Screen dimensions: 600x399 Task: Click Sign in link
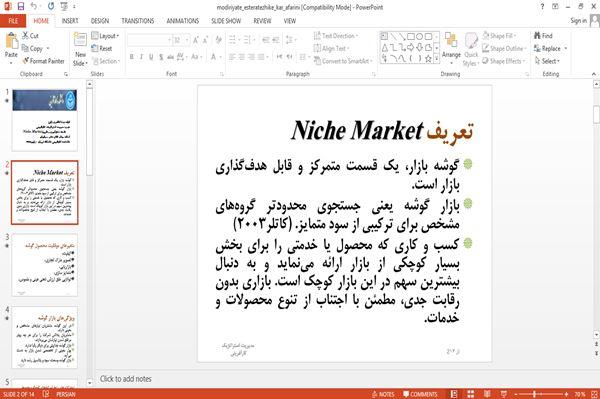[578, 21]
